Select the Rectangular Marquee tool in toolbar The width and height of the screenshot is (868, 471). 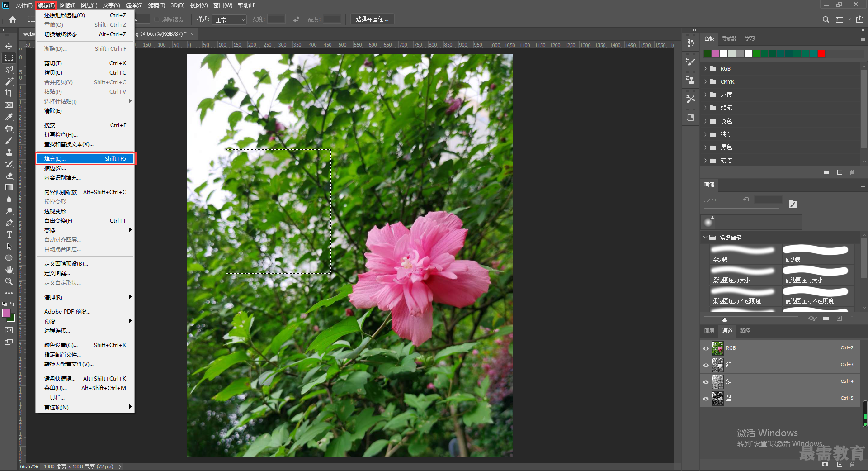pos(9,58)
